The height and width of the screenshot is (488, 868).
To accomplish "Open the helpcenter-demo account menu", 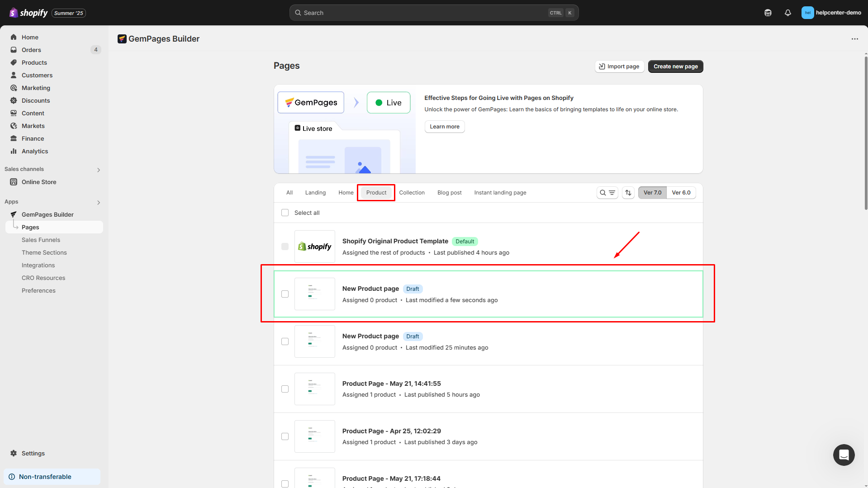I will (831, 13).
